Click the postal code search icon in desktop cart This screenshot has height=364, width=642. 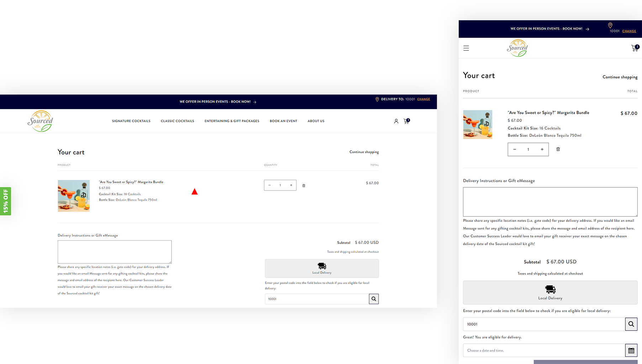(374, 299)
